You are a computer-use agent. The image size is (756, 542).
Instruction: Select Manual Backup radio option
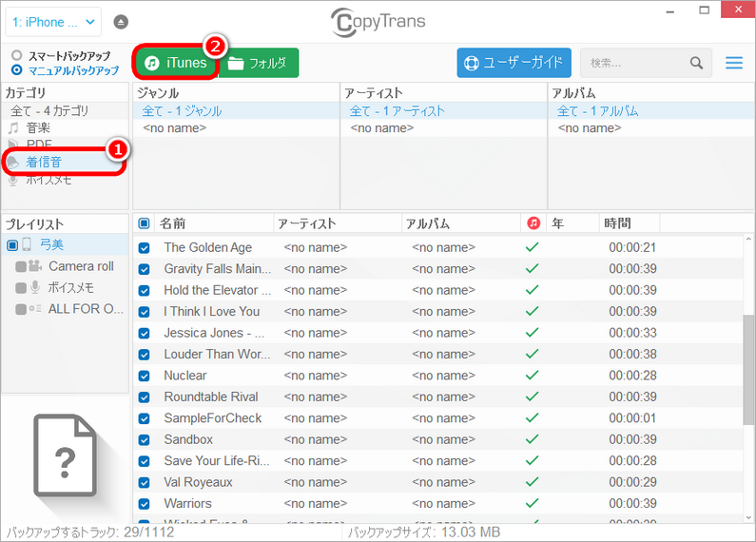17,70
